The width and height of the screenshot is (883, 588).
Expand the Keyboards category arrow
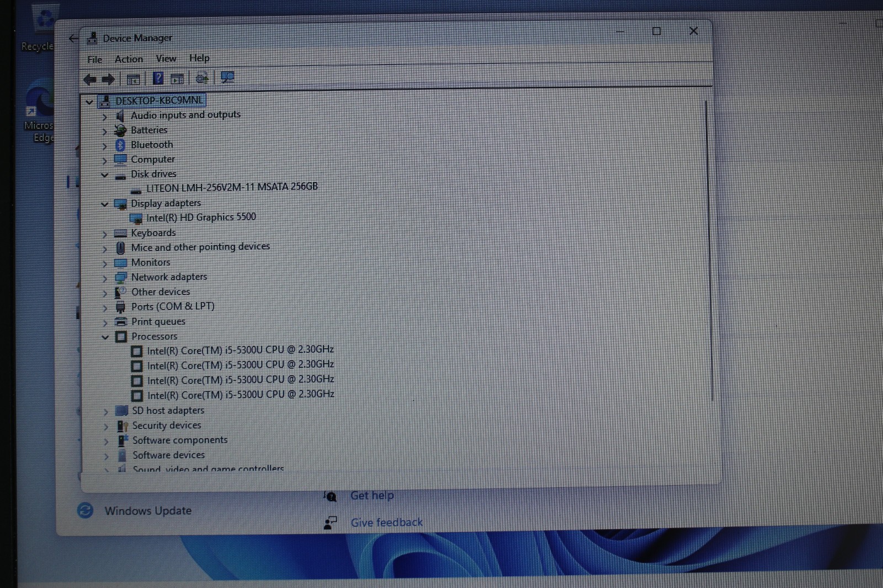click(105, 234)
